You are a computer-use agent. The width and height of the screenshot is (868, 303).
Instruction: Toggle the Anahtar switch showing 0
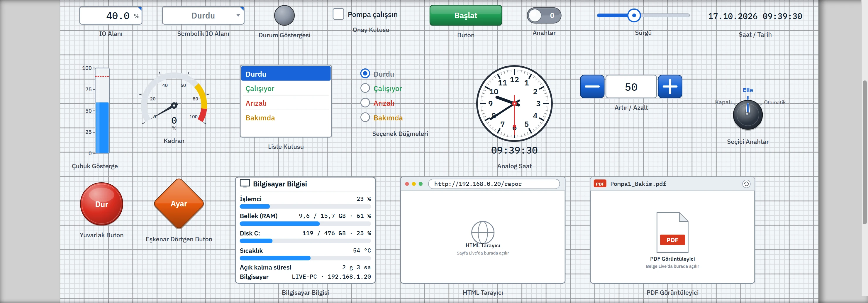[544, 16]
